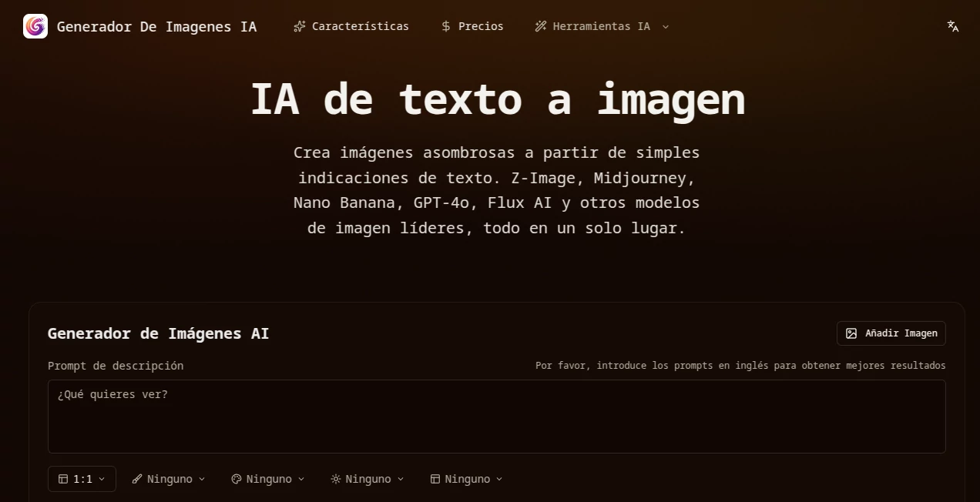The width and height of the screenshot is (980, 502).
Task: Click the brush style icon option
Action: coord(137,478)
